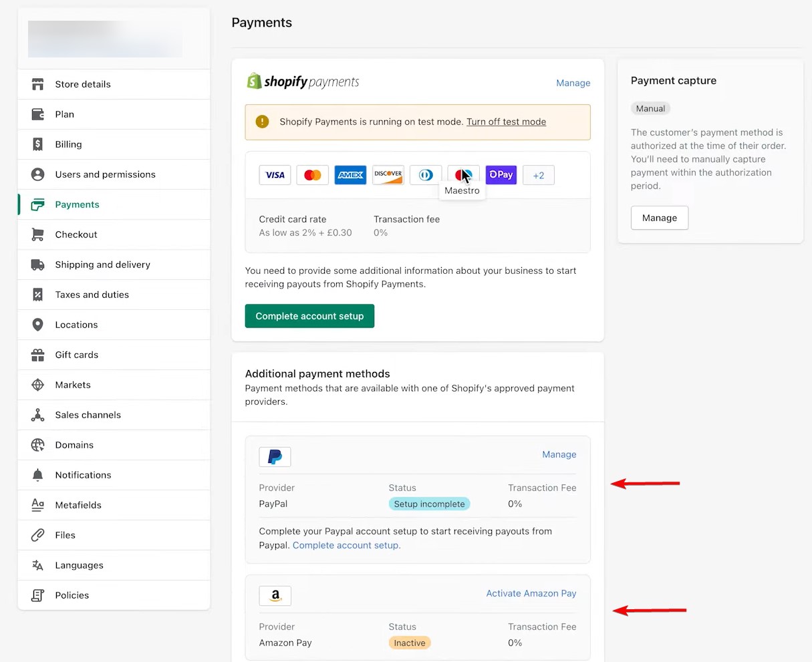Open Taxes and duties settings
The height and width of the screenshot is (662, 812).
tap(92, 295)
